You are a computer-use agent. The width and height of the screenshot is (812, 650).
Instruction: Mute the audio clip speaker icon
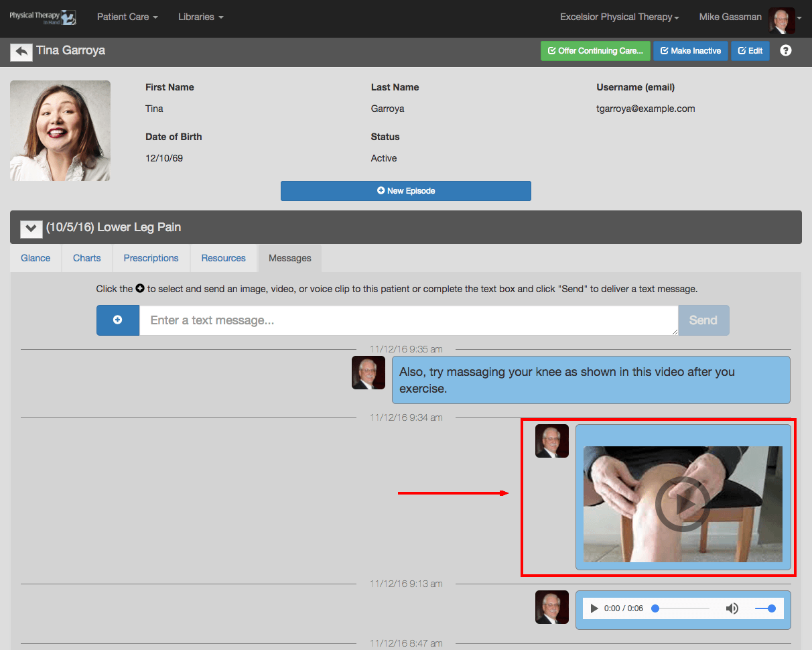tap(732, 608)
